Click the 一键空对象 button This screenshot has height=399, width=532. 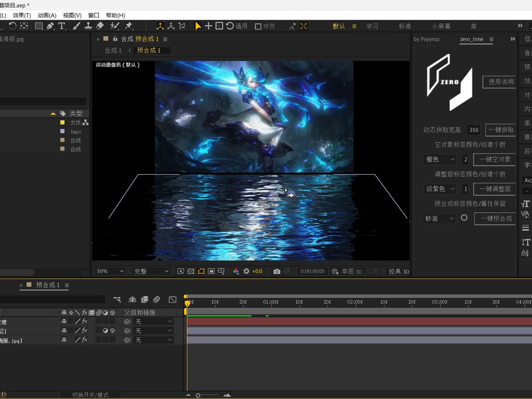495,159
